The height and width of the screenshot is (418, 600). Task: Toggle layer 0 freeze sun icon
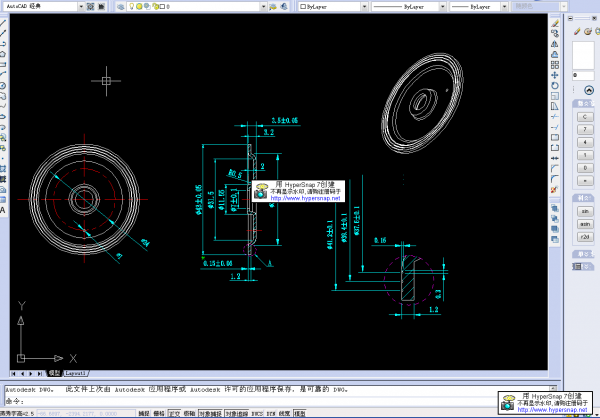[x=139, y=7]
